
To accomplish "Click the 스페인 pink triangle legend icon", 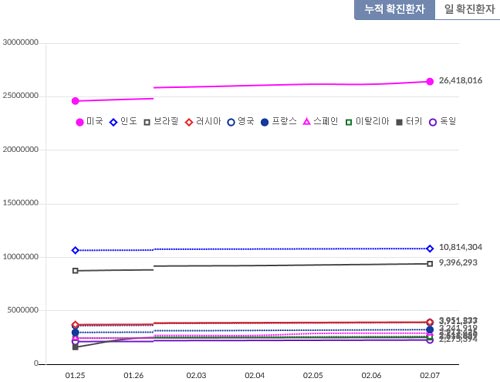I will click(307, 122).
